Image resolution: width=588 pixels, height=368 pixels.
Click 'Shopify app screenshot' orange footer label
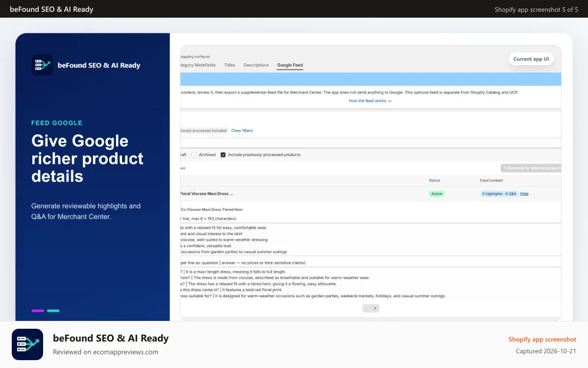point(542,339)
